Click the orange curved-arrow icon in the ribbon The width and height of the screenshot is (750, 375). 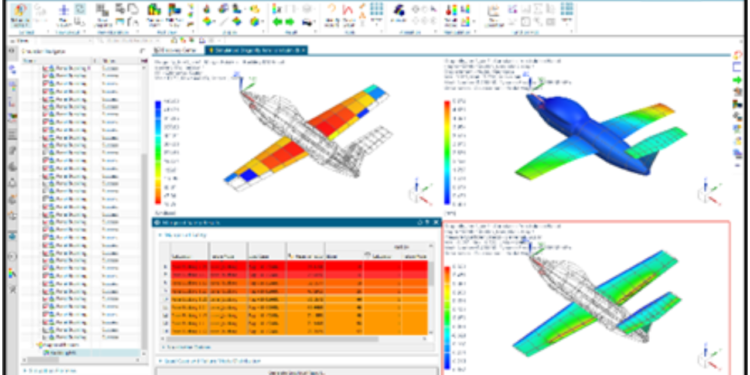pos(331,9)
